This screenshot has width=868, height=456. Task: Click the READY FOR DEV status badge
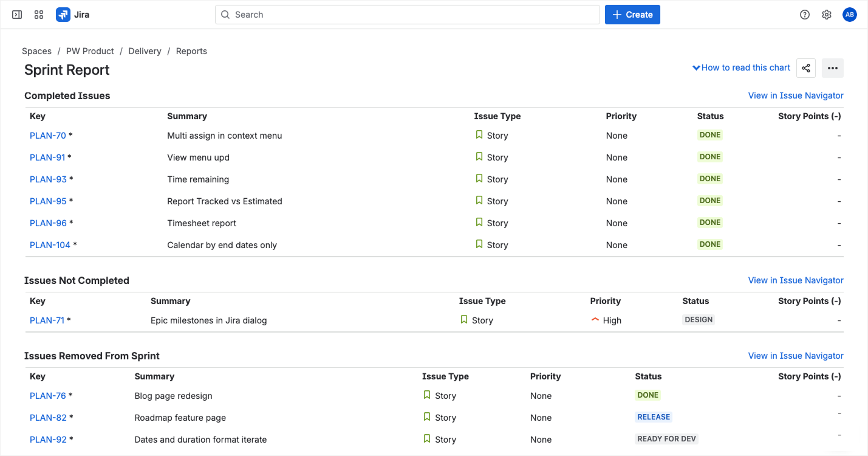[x=667, y=439]
